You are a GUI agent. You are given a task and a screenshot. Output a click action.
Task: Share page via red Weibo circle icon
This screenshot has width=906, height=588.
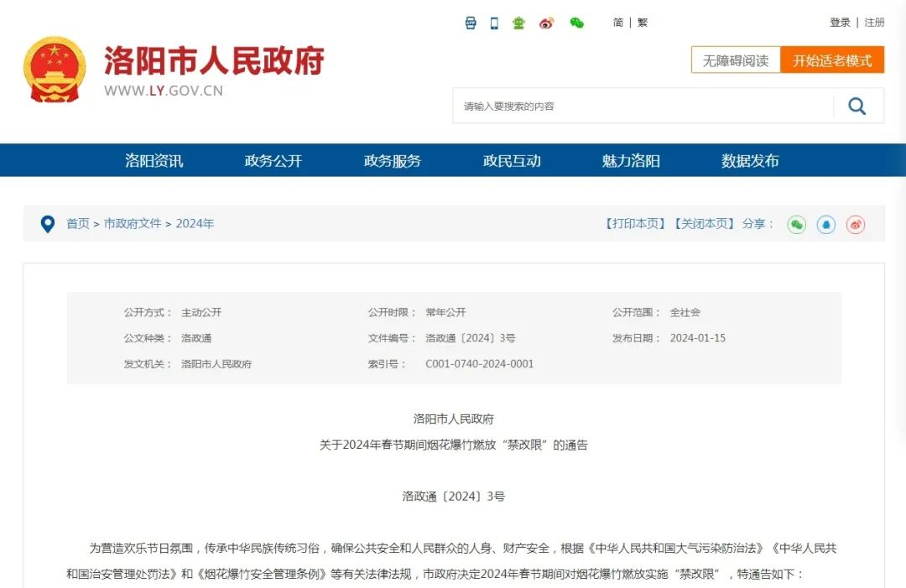click(x=855, y=225)
